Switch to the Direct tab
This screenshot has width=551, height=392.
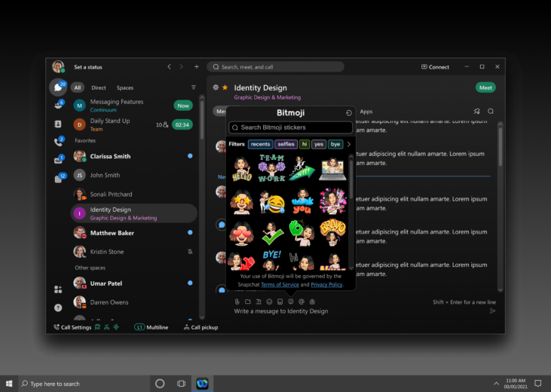tap(99, 87)
